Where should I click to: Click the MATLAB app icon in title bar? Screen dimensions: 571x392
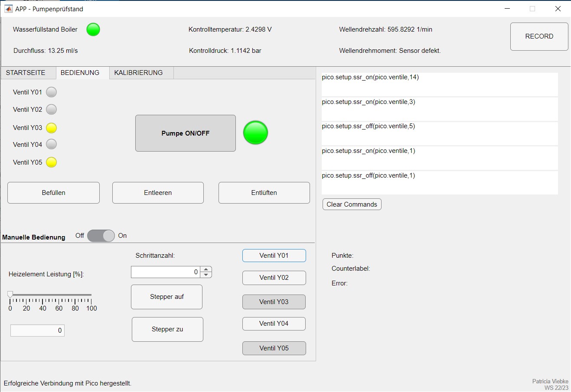point(8,9)
